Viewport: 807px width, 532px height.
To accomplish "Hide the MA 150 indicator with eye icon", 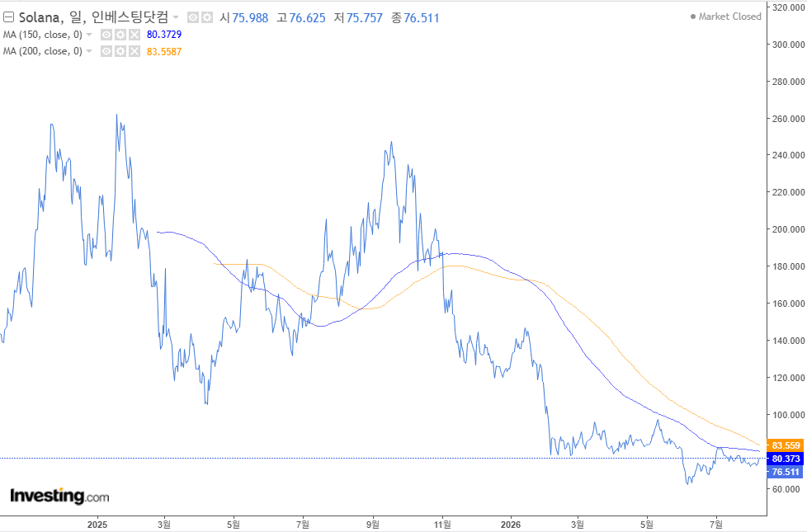I will (x=106, y=35).
